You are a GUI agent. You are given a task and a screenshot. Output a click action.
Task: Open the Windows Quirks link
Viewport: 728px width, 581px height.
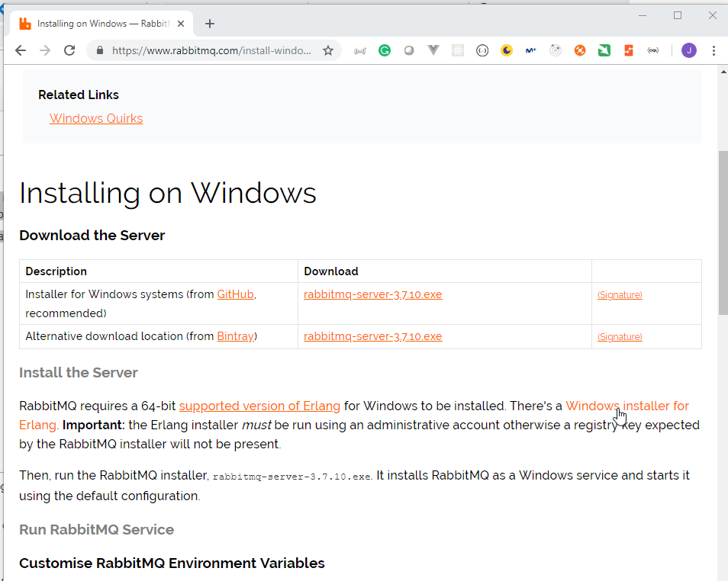click(96, 118)
